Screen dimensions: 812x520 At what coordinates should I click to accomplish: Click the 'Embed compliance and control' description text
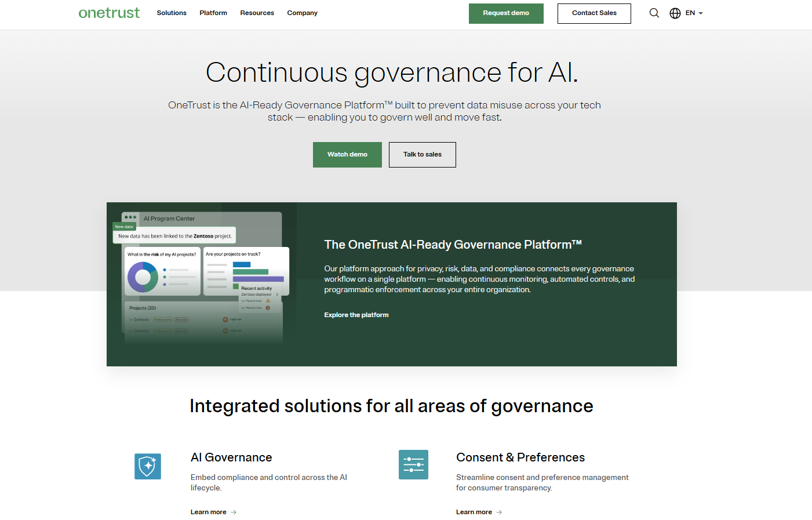coord(269,482)
